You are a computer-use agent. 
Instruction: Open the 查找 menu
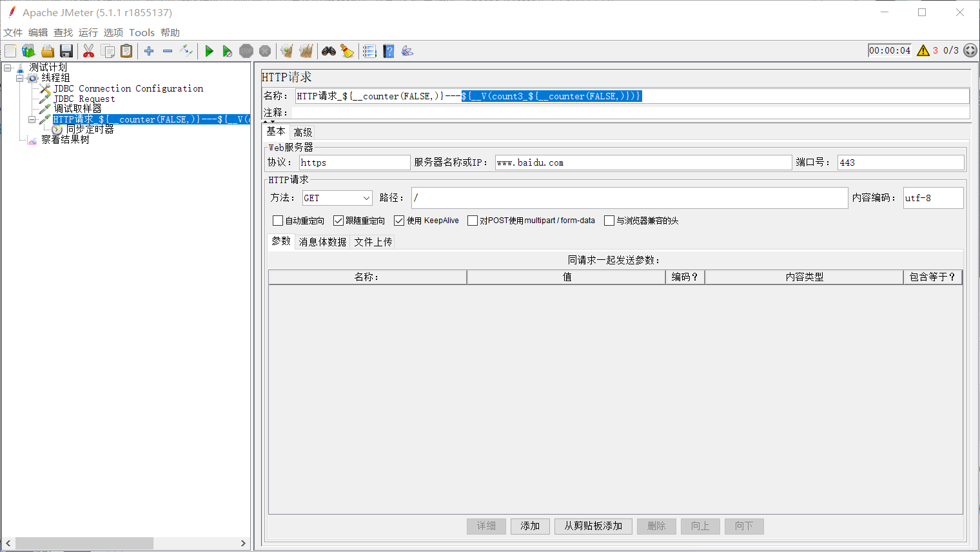(63, 33)
